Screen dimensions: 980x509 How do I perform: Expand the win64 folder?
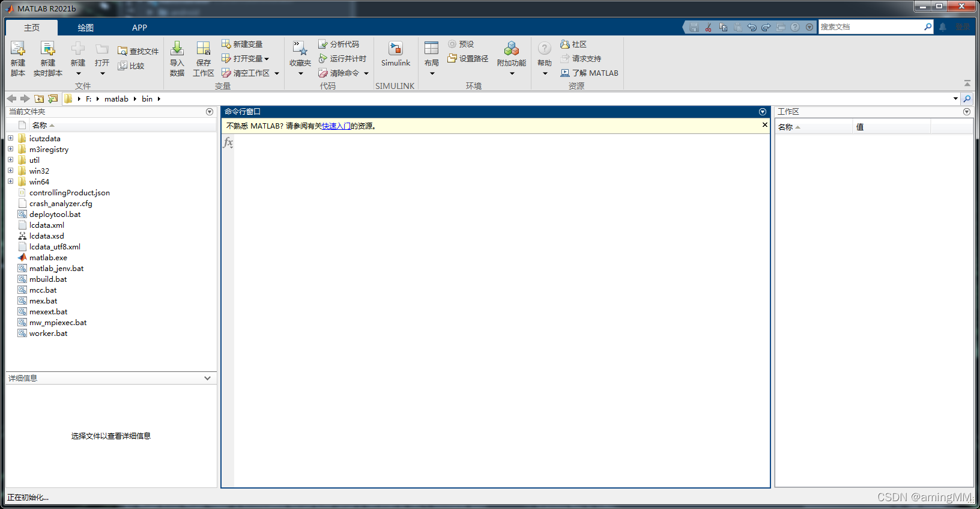coord(10,181)
